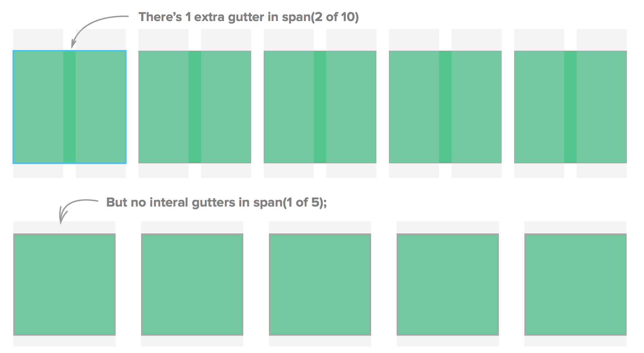Select the third green box in bottom row
Viewport: 644px width, 353px height.
(320, 285)
